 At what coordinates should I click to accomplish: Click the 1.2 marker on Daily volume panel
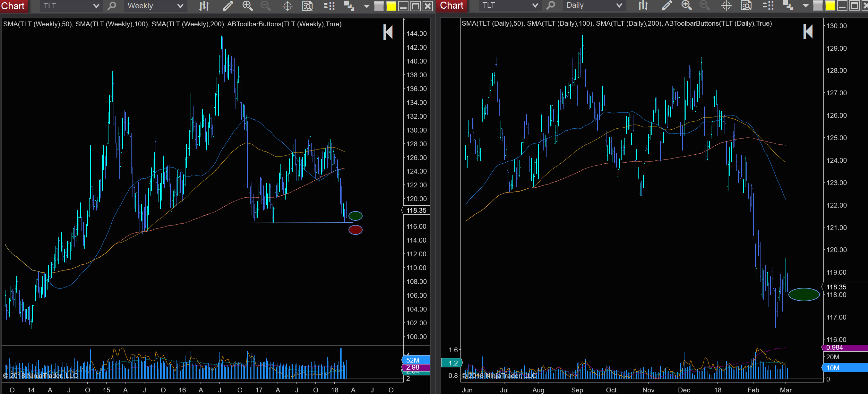point(451,363)
